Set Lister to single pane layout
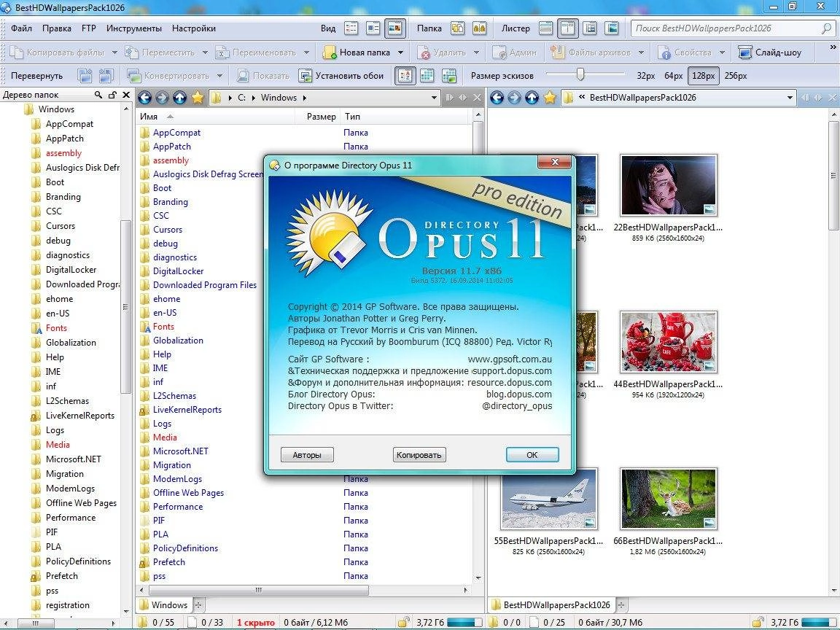This screenshot has width=840, height=630. tap(546, 28)
